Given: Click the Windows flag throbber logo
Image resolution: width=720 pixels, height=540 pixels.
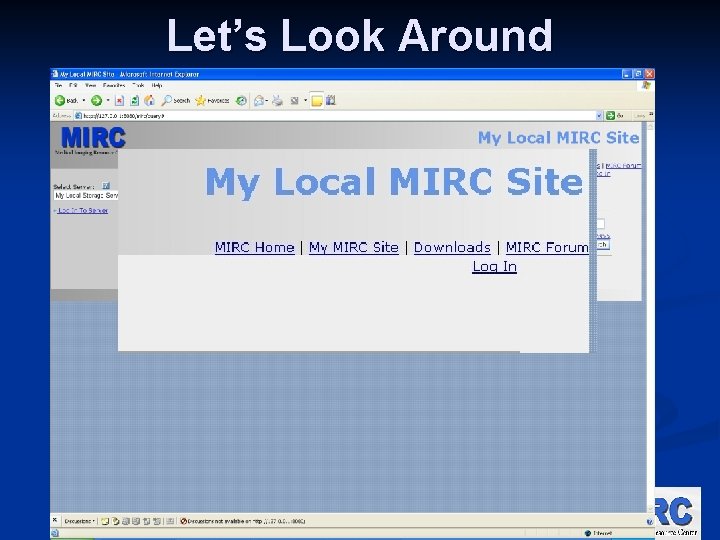Looking at the screenshot, I should [647, 85].
